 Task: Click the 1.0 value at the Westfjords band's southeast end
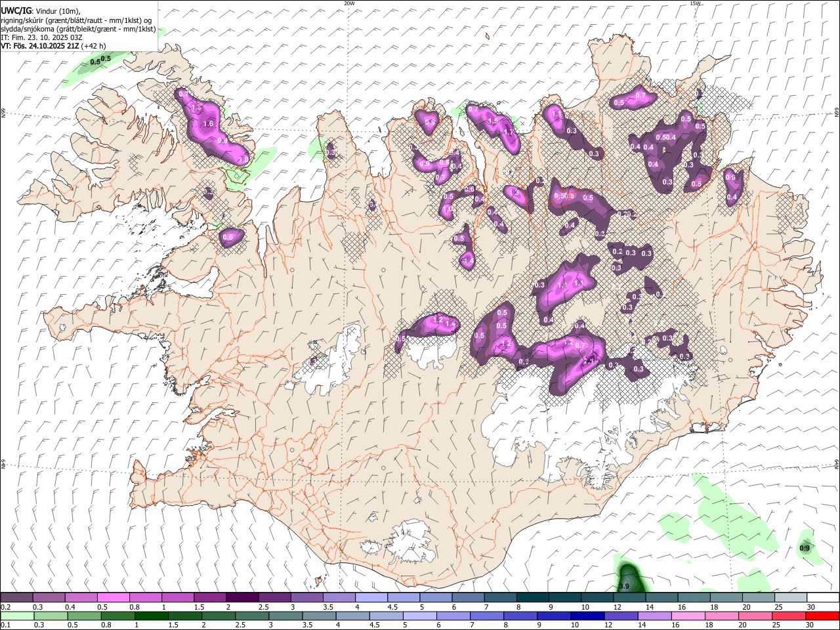(x=243, y=159)
